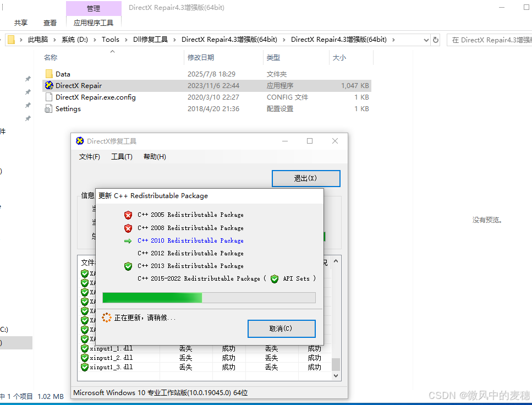Click the Windows 10 version status bar text

click(161, 393)
